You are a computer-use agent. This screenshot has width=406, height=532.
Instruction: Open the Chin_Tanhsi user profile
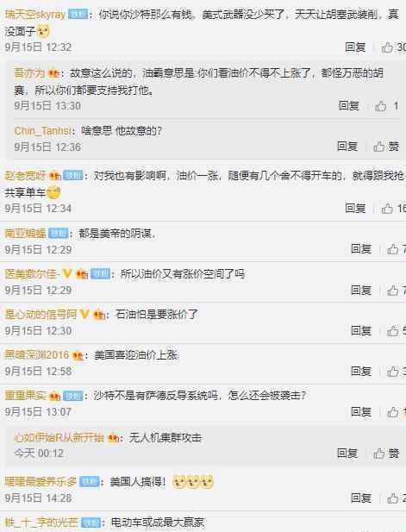pyautogui.click(x=43, y=131)
